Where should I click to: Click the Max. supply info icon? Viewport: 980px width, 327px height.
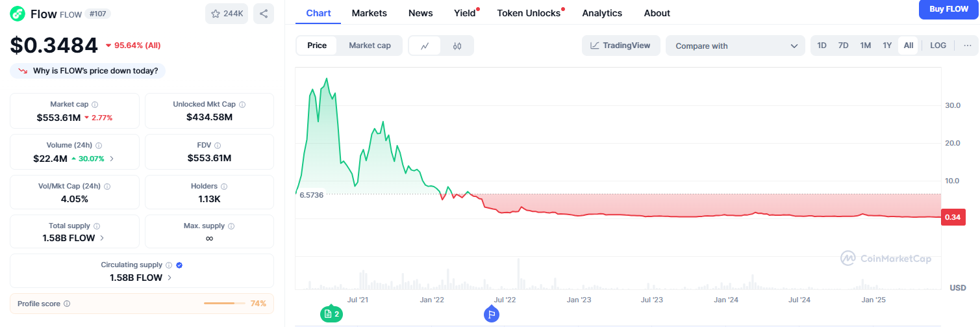click(231, 226)
